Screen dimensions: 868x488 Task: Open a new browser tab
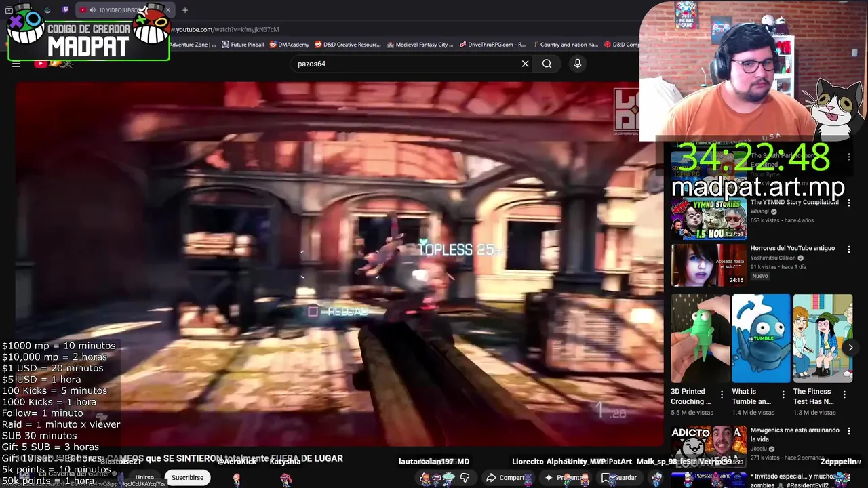click(x=185, y=10)
